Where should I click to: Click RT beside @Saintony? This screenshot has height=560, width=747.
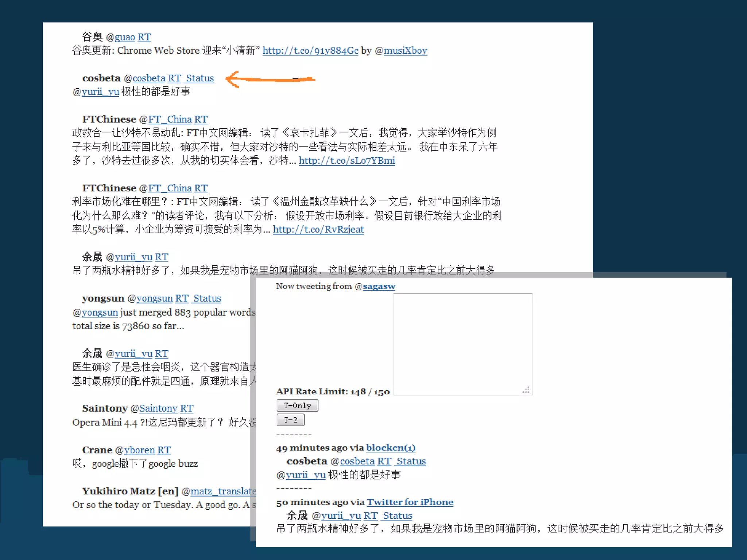tap(186, 408)
